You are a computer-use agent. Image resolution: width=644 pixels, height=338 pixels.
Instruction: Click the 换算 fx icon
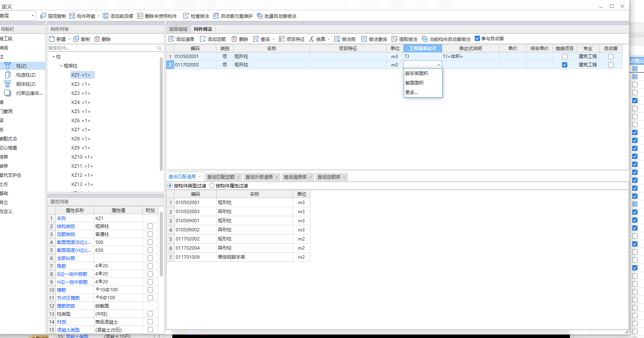coord(312,39)
